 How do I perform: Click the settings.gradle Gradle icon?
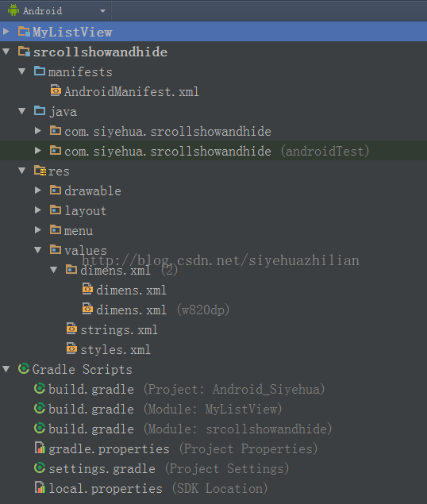point(40,468)
